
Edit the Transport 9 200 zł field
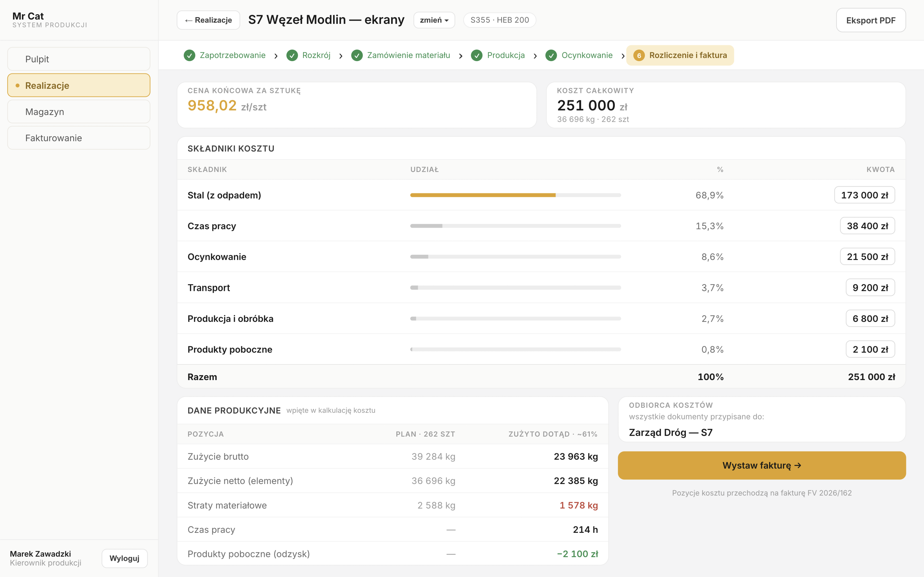coord(870,287)
